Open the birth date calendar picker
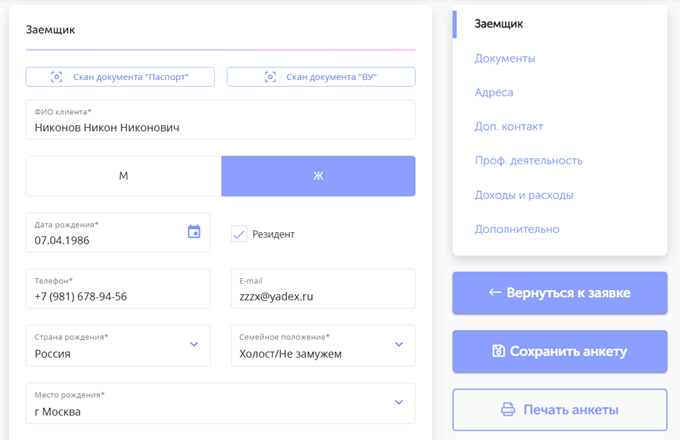The width and height of the screenshot is (680, 440). point(194,232)
